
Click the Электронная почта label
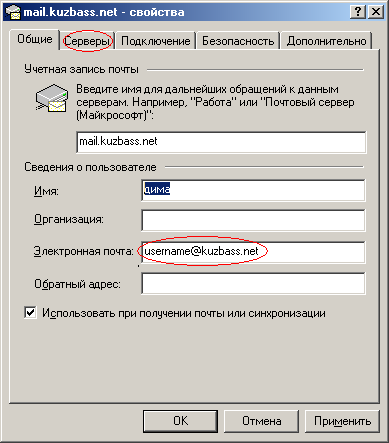(84, 251)
